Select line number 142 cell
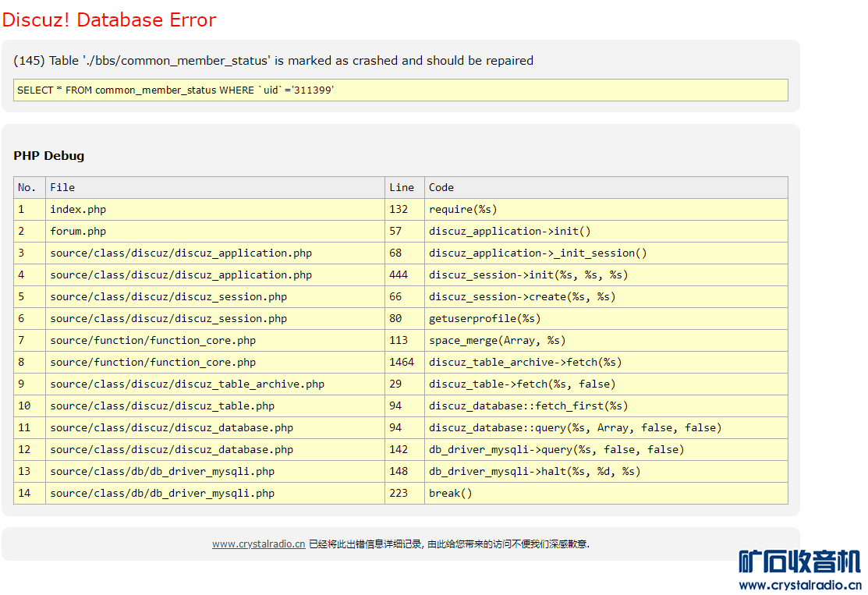Screen dimensions: 868x595 pyautogui.click(x=405, y=449)
